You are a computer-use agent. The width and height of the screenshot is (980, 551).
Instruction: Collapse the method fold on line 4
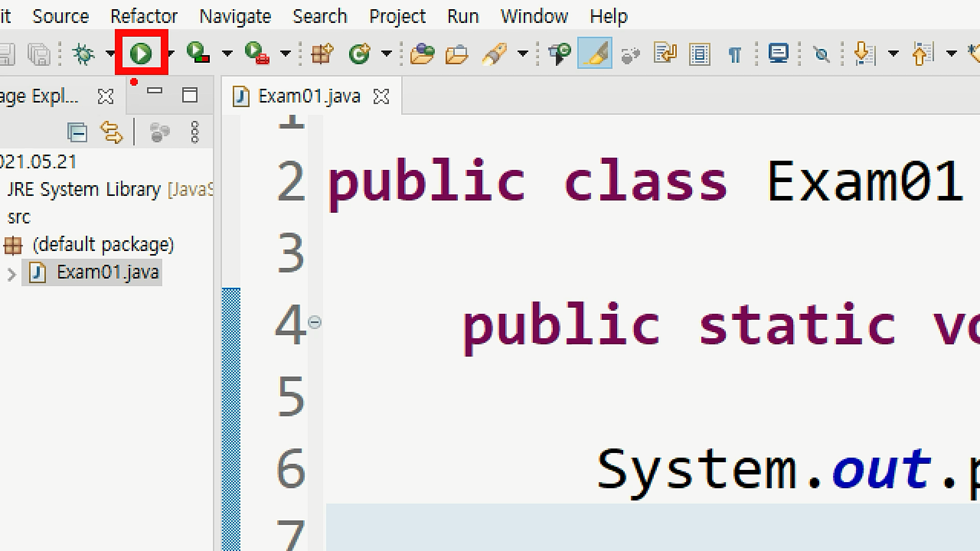pyautogui.click(x=315, y=322)
